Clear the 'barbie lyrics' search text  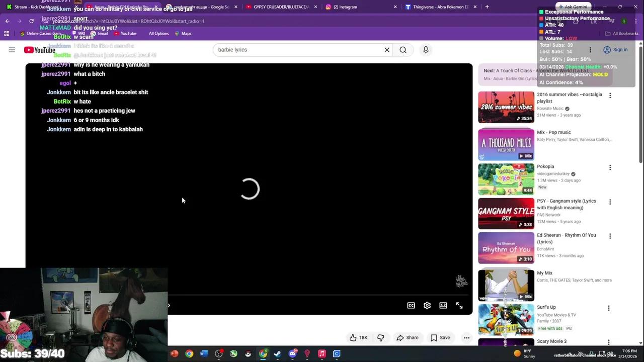(387, 50)
